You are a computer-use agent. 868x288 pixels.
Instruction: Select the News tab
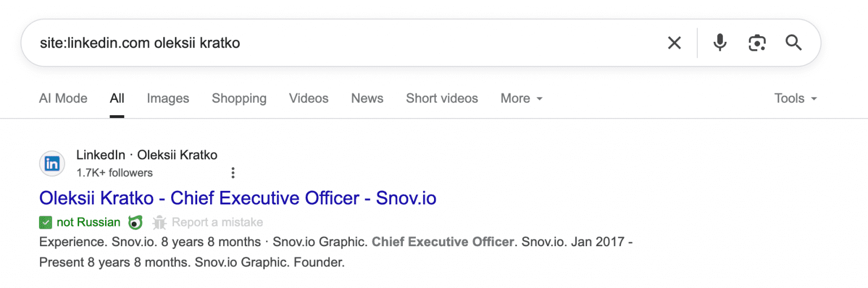[x=367, y=98]
